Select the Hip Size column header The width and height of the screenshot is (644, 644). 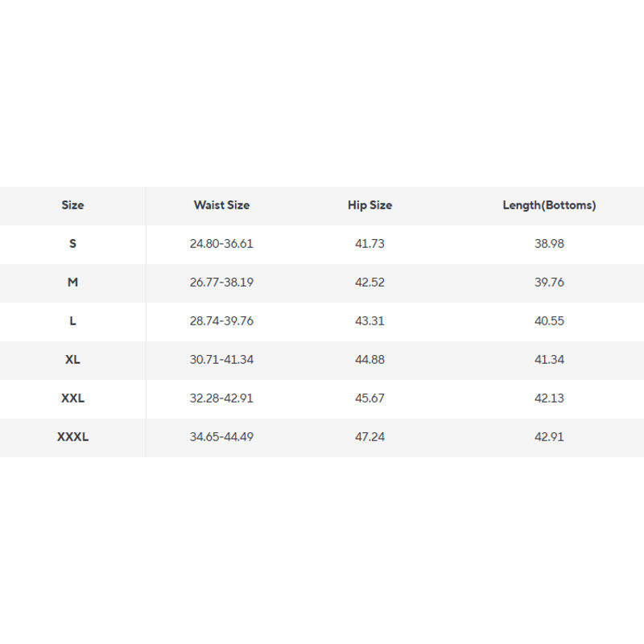click(369, 205)
